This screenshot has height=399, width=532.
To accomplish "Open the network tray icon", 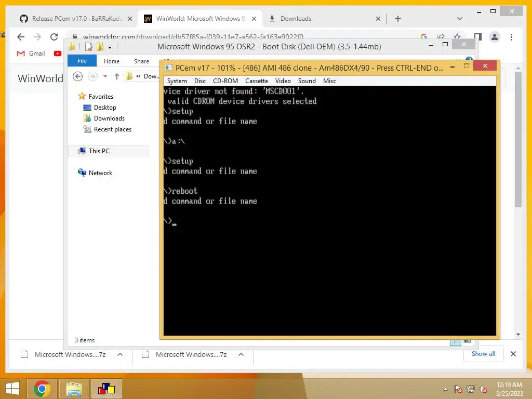I will pos(471,389).
